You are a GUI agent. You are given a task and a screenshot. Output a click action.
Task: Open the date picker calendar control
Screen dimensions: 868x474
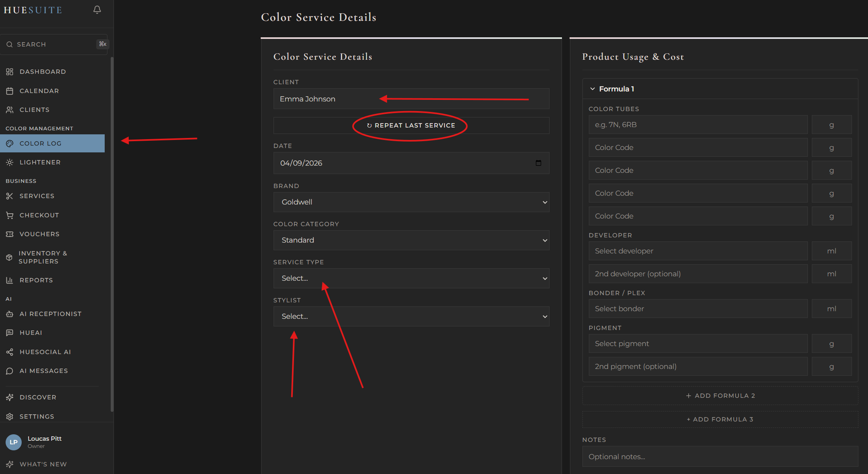click(539, 163)
